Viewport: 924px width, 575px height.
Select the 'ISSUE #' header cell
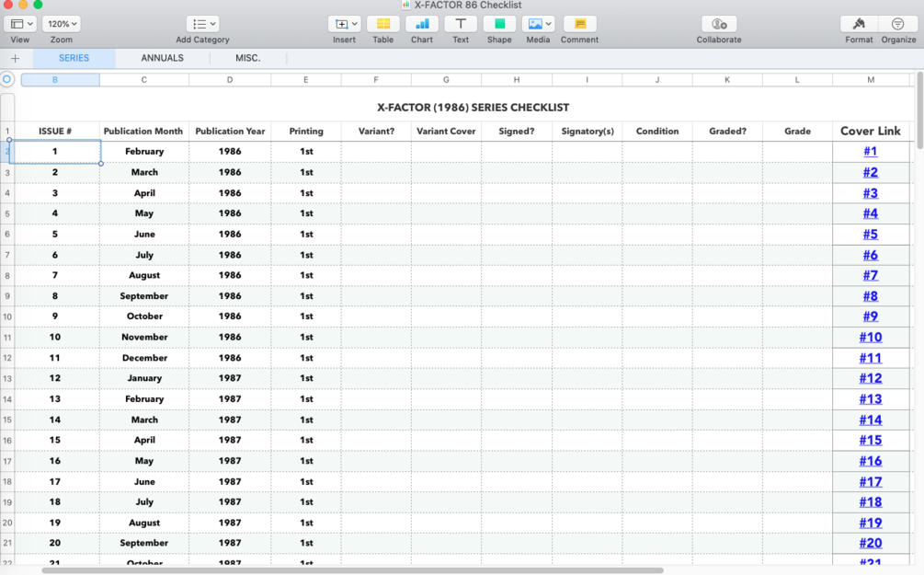point(55,132)
